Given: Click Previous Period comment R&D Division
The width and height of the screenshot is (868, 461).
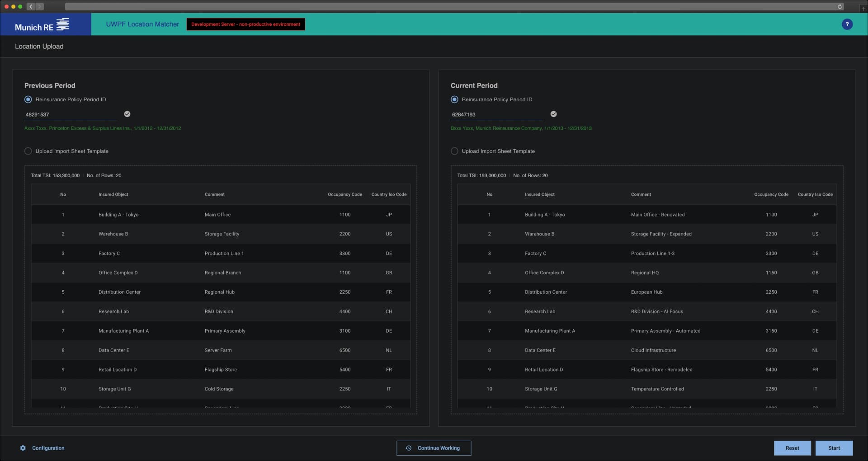Looking at the screenshot, I should (x=219, y=312).
